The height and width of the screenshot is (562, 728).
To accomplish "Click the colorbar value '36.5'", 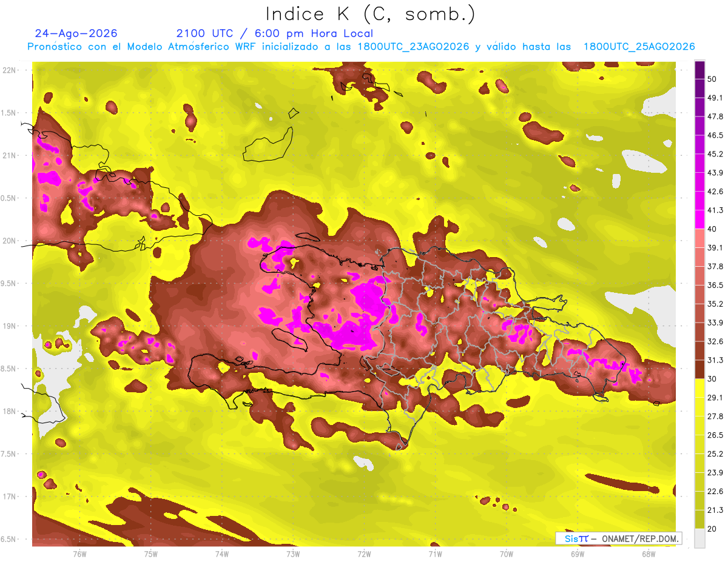I will click(x=715, y=285).
